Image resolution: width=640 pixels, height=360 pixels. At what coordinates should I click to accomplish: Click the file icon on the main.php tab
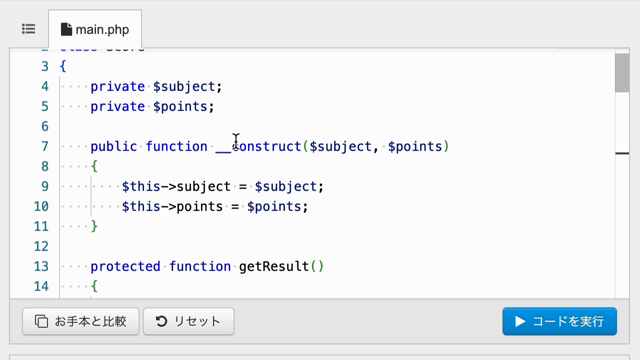(66, 29)
